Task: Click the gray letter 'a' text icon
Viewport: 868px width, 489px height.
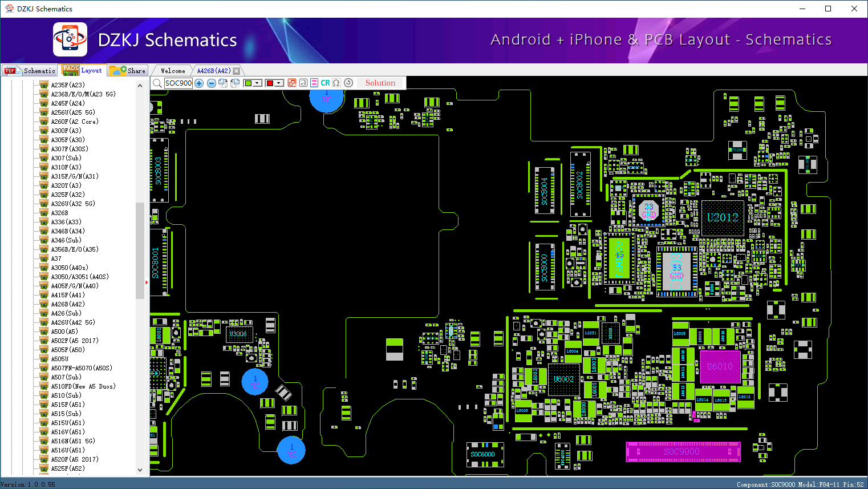Action: tap(303, 83)
